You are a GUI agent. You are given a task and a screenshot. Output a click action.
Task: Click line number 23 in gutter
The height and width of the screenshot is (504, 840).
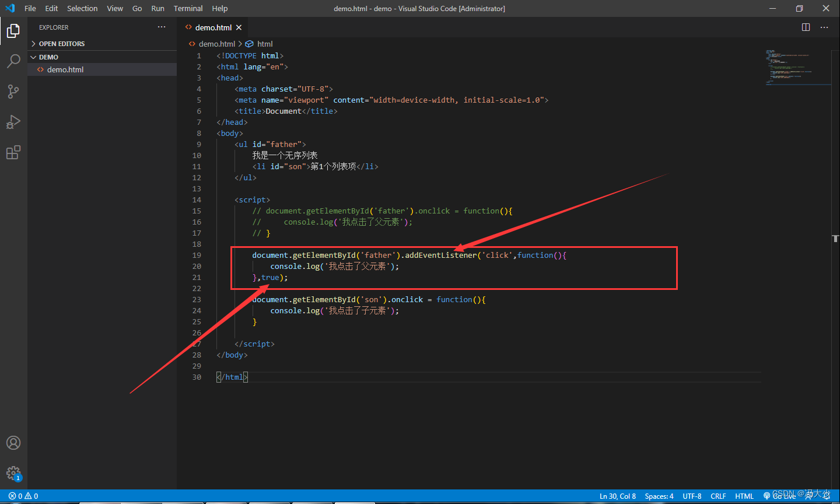tap(197, 299)
